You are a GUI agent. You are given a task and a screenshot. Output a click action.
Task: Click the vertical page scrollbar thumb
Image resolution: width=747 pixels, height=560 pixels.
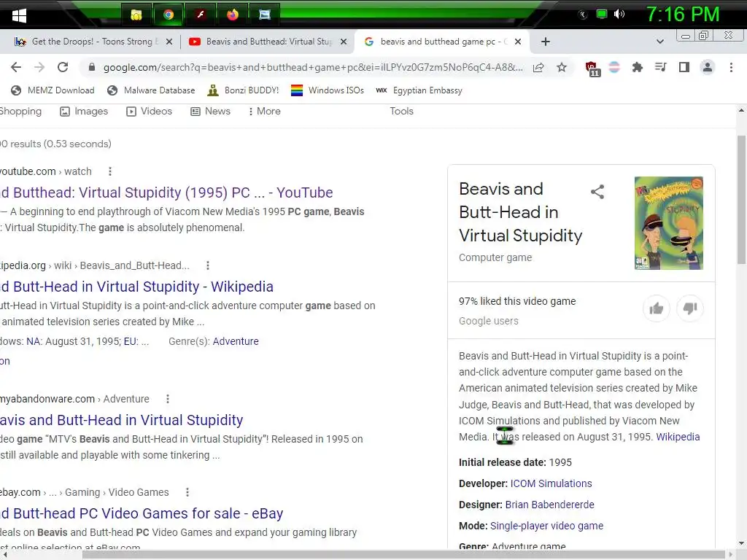[741, 199]
